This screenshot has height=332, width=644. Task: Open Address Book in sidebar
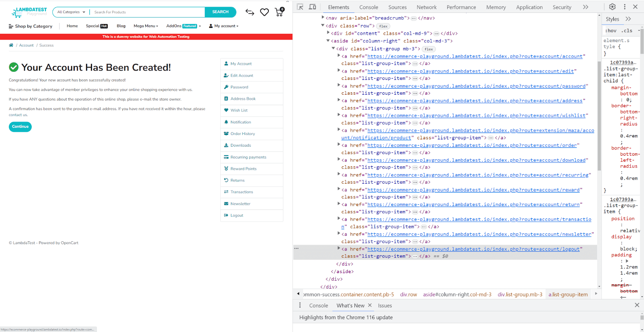point(252,99)
